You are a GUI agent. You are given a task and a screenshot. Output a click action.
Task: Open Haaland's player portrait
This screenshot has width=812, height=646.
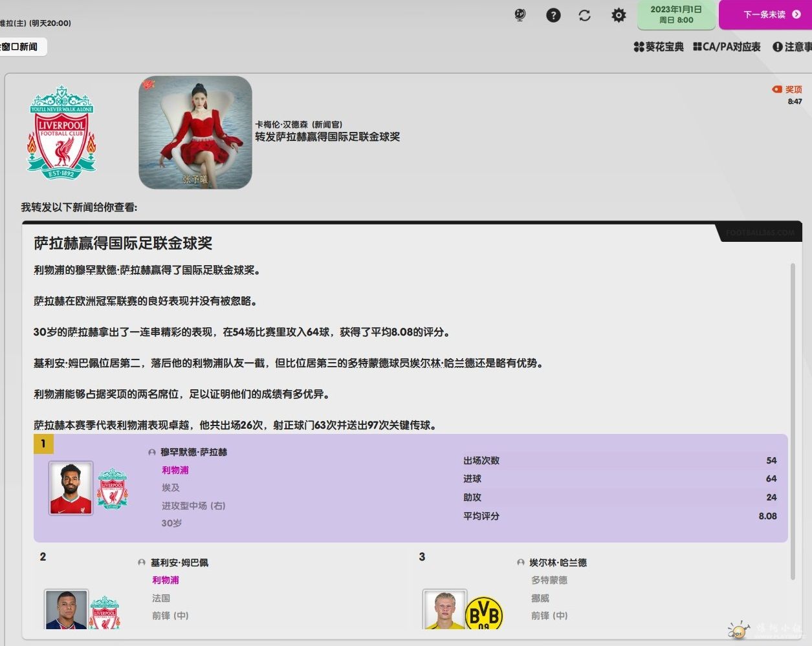445,609
